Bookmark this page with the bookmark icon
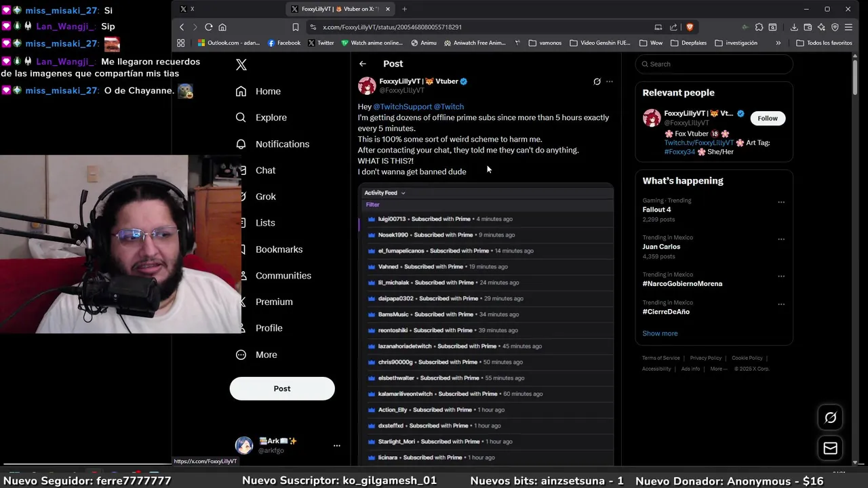Image resolution: width=868 pixels, height=488 pixels. point(296,27)
